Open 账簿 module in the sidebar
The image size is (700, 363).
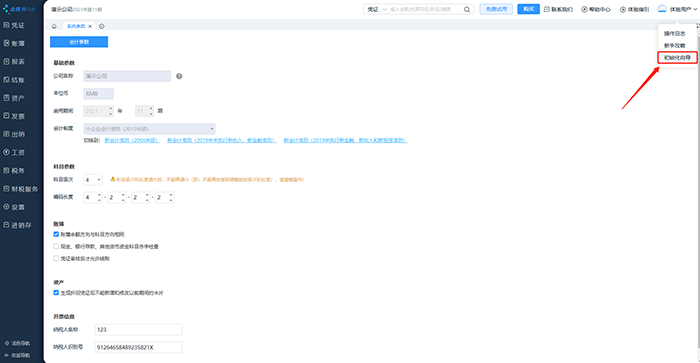(14, 43)
